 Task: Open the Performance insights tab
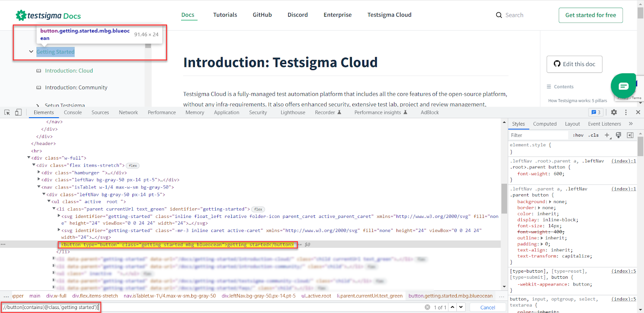point(381,112)
